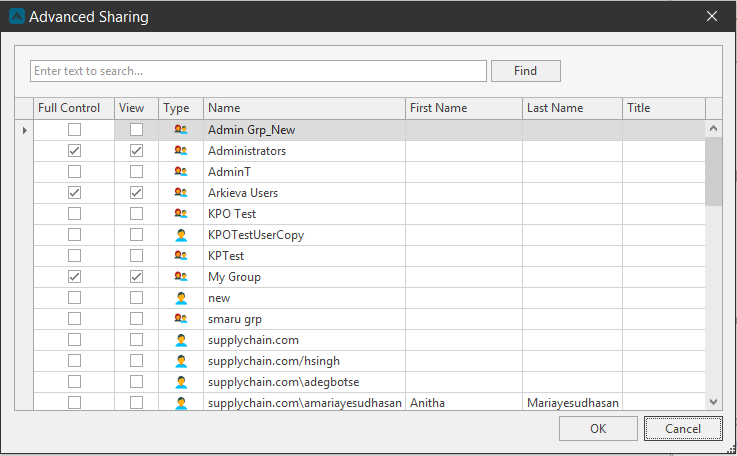This screenshot has width=737, height=456.
Task: Grant Full Control to KPOTestUserCopy
Action: click(74, 235)
